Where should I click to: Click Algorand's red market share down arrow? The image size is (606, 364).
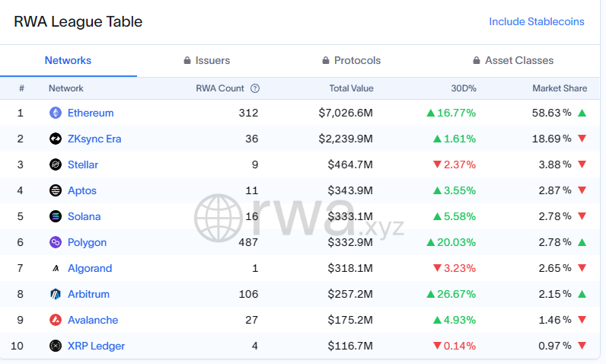coord(582,268)
